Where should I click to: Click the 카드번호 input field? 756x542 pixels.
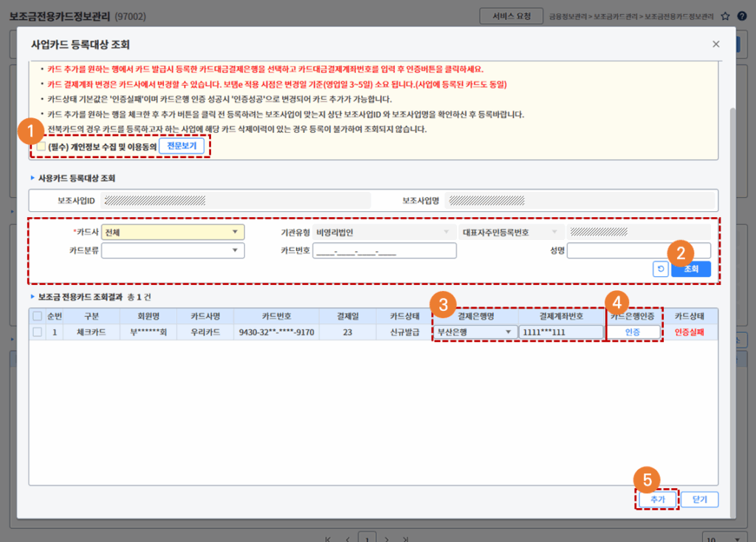point(384,250)
